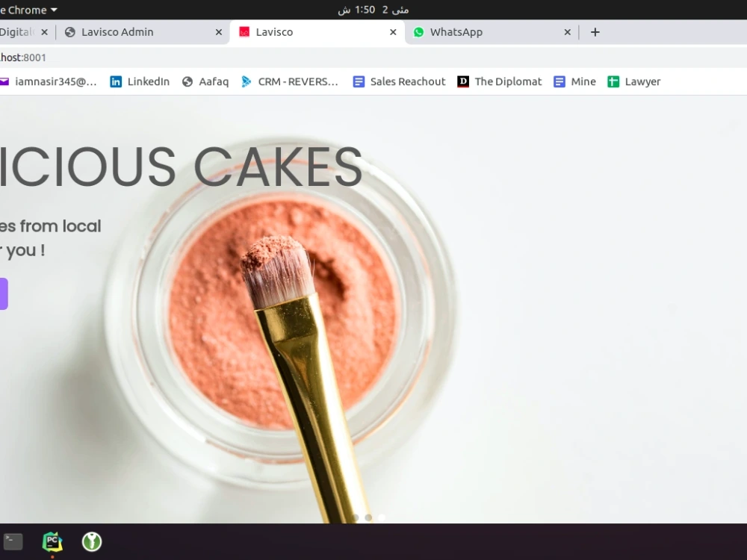The width and height of the screenshot is (747, 560).
Task: Open the Chrome app menu dropdown
Action: (28, 10)
